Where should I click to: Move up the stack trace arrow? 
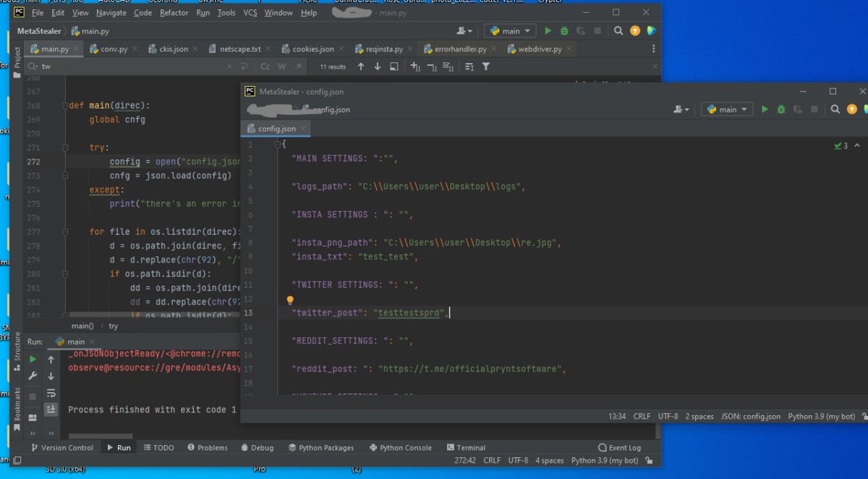[x=51, y=359]
